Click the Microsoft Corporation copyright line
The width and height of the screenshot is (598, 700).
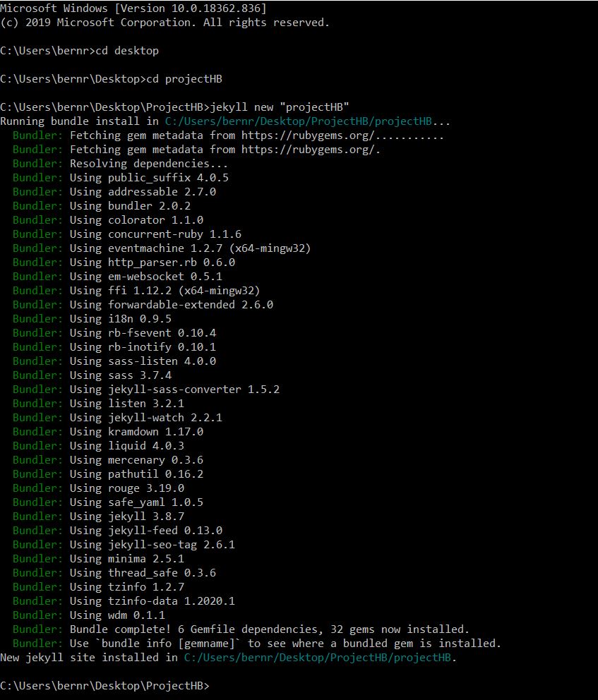tap(165, 23)
